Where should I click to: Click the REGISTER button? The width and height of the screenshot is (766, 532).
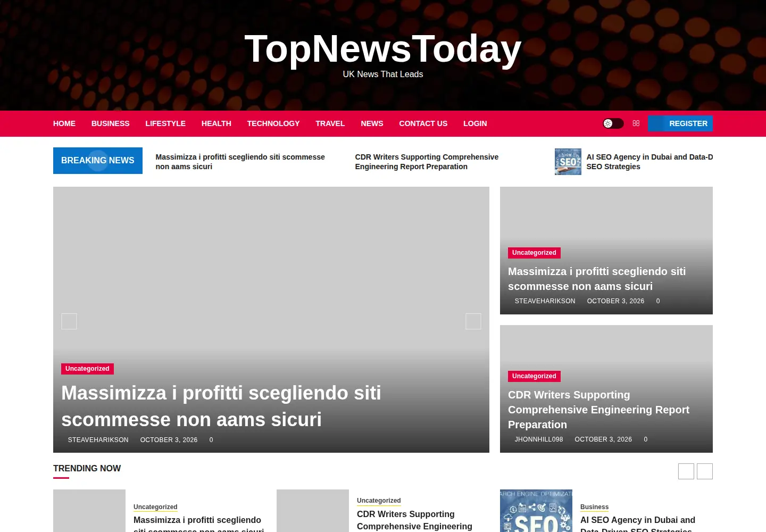(x=680, y=123)
